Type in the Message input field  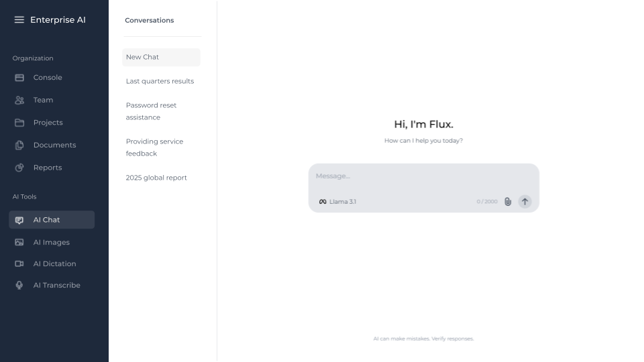tap(423, 176)
